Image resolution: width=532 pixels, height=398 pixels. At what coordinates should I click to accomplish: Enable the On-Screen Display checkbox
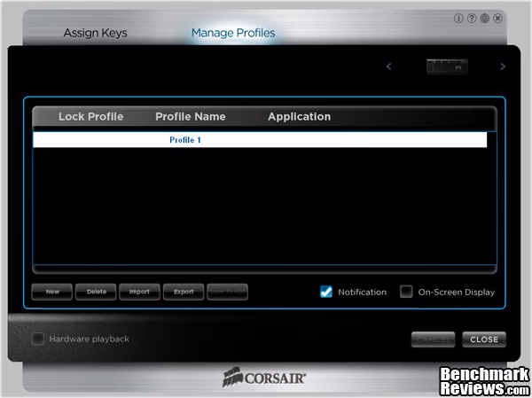pyautogui.click(x=406, y=292)
